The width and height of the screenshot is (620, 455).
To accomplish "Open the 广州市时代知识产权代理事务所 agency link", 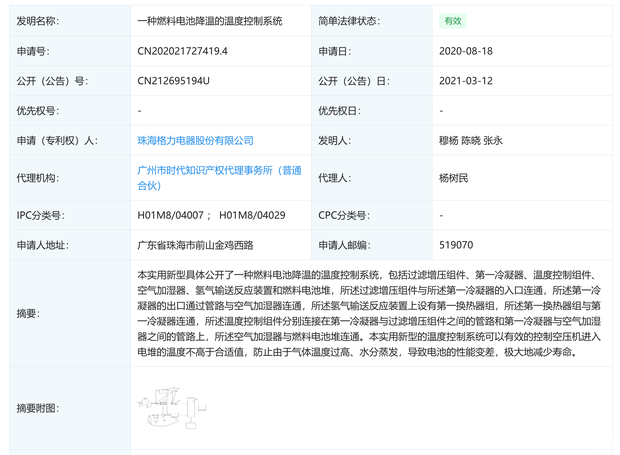I will coord(219,171).
